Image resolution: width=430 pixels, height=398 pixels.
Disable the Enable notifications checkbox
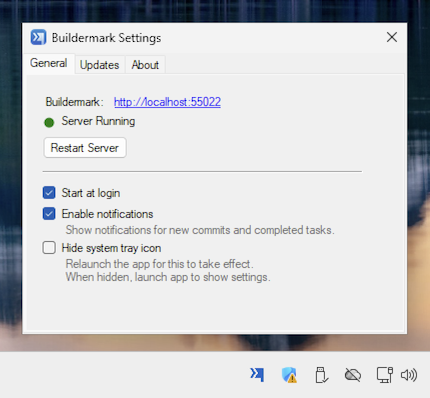tap(49, 214)
